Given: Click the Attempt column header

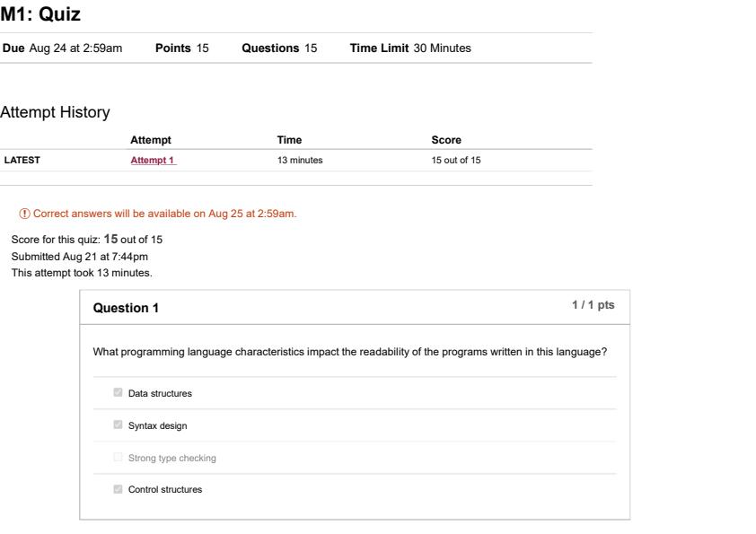Looking at the screenshot, I should click(x=150, y=140).
